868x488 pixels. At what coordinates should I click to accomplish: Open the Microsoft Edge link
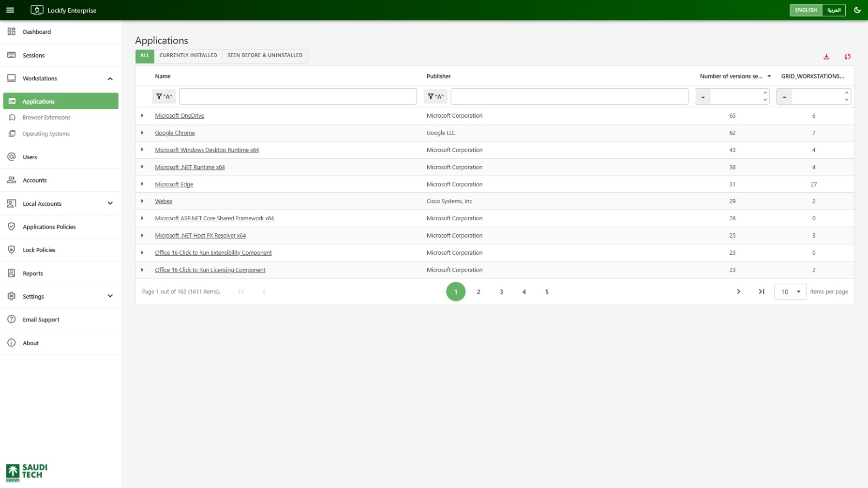tap(174, 184)
